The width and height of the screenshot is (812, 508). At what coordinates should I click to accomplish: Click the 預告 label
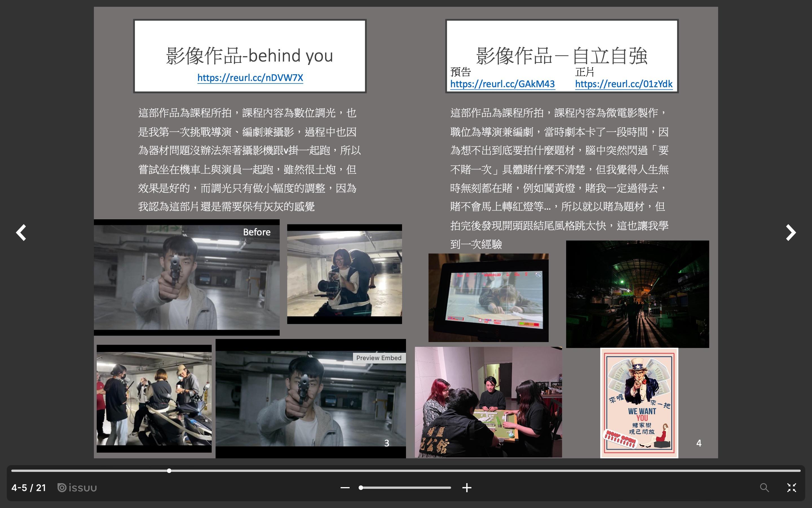460,72
